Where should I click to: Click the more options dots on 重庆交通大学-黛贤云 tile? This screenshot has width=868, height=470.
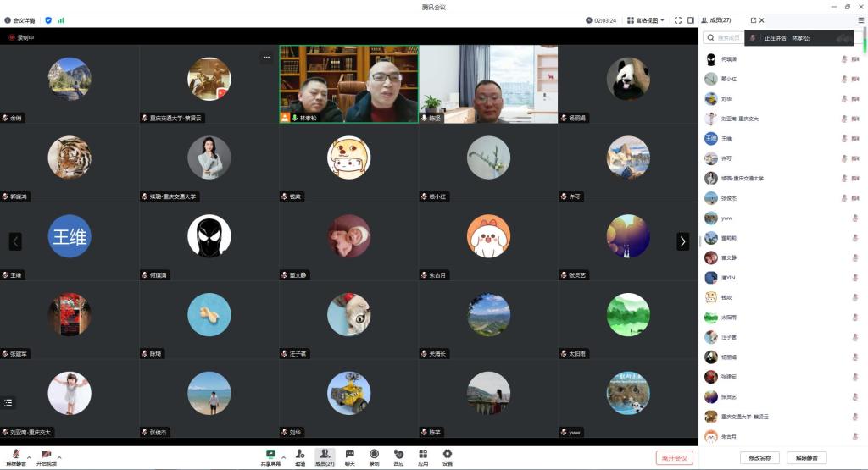point(266,57)
